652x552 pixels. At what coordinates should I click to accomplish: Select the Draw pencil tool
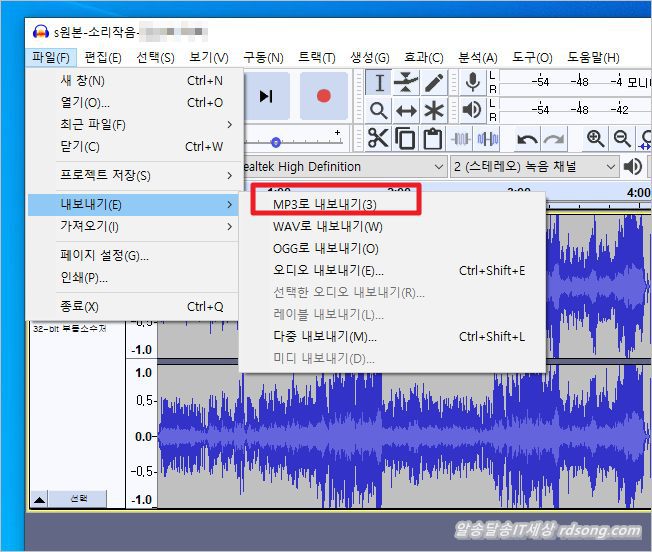434,82
